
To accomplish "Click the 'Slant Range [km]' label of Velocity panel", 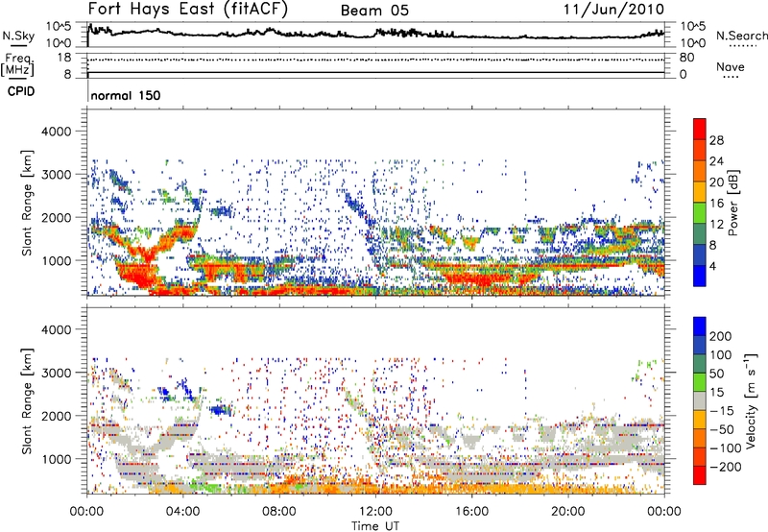I will pos(27,401).
